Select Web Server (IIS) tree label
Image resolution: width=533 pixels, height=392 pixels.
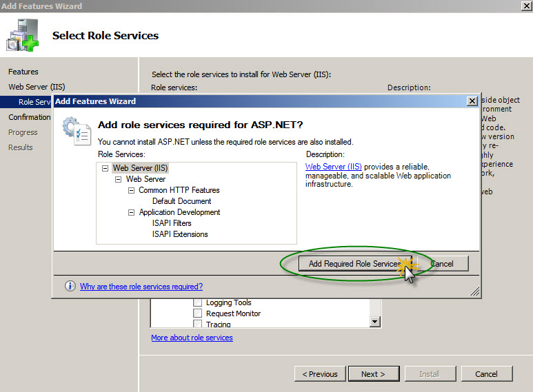point(140,168)
